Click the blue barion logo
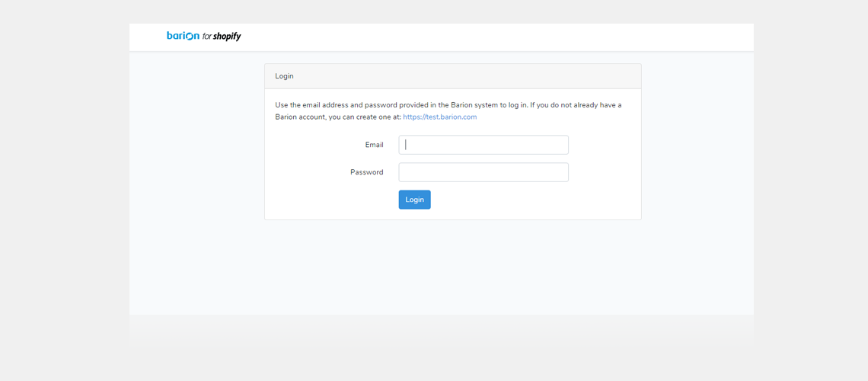The image size is (868, 381). (183, 36)
